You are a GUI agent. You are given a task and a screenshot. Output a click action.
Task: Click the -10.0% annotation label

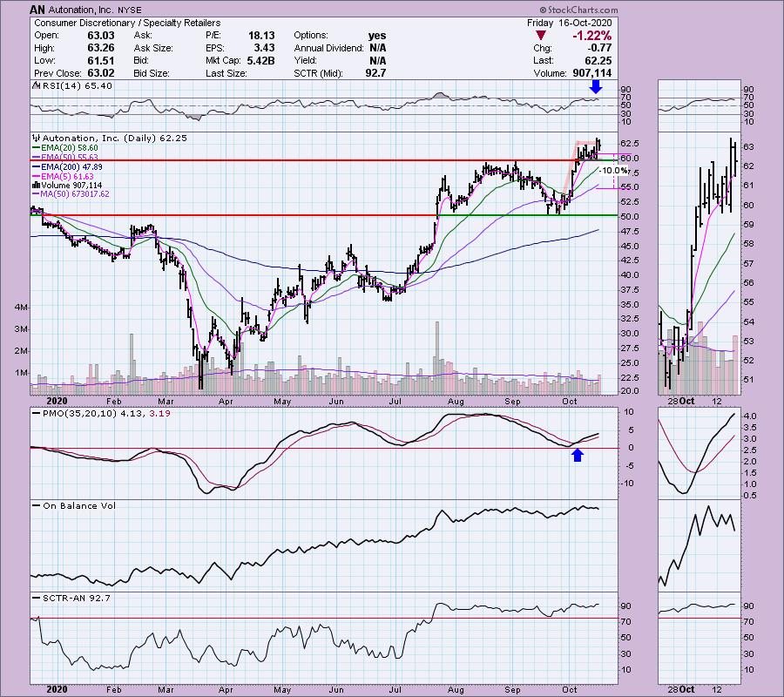coord(614,171)
